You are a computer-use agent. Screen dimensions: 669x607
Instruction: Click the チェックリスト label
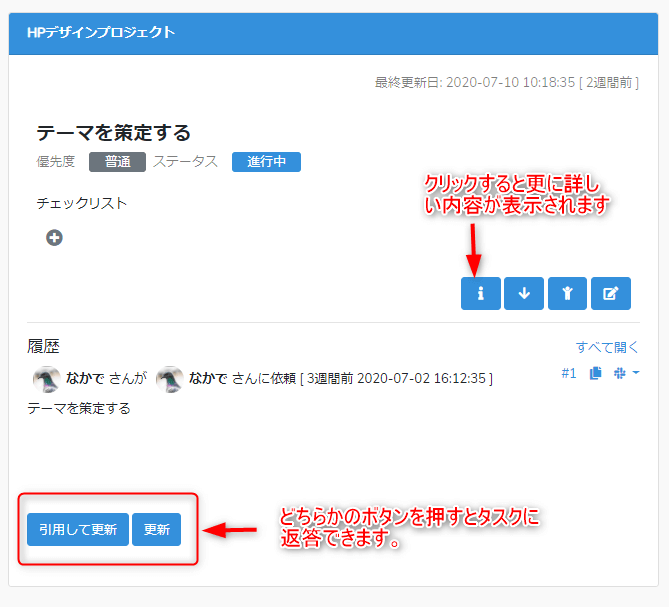click(81, 203)
